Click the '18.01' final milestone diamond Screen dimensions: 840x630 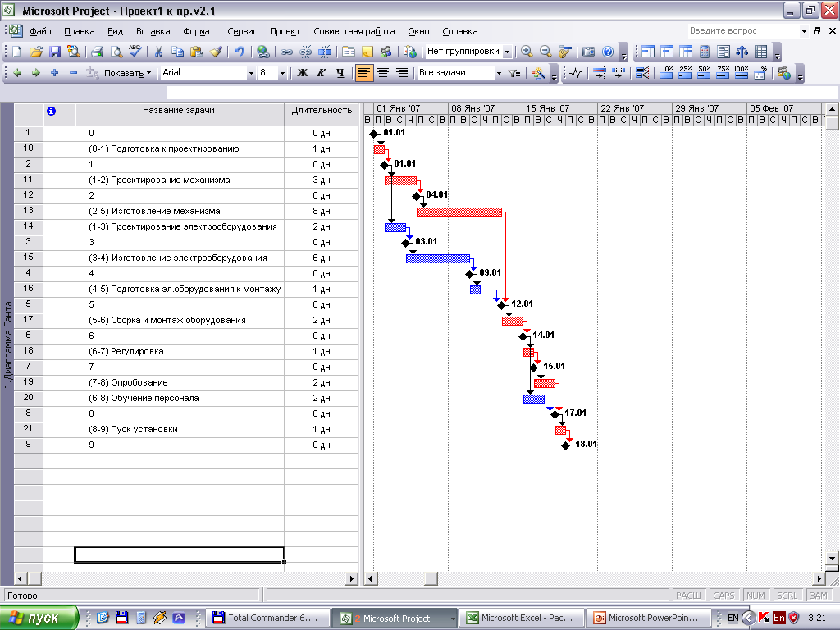click(x=566, y=445)
